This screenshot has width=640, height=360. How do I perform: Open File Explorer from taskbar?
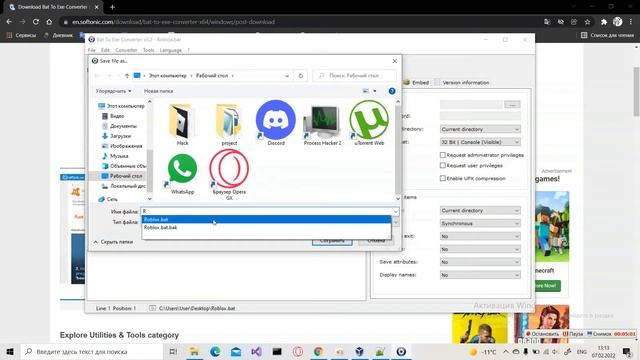pyautogui.click(x=194, y=351)
